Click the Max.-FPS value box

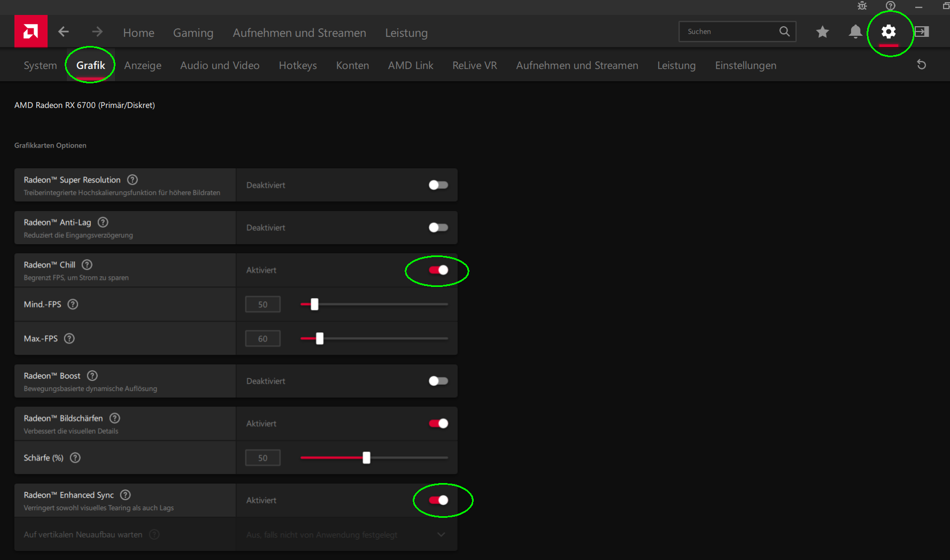pyautogui.click(x=262, y=338)
